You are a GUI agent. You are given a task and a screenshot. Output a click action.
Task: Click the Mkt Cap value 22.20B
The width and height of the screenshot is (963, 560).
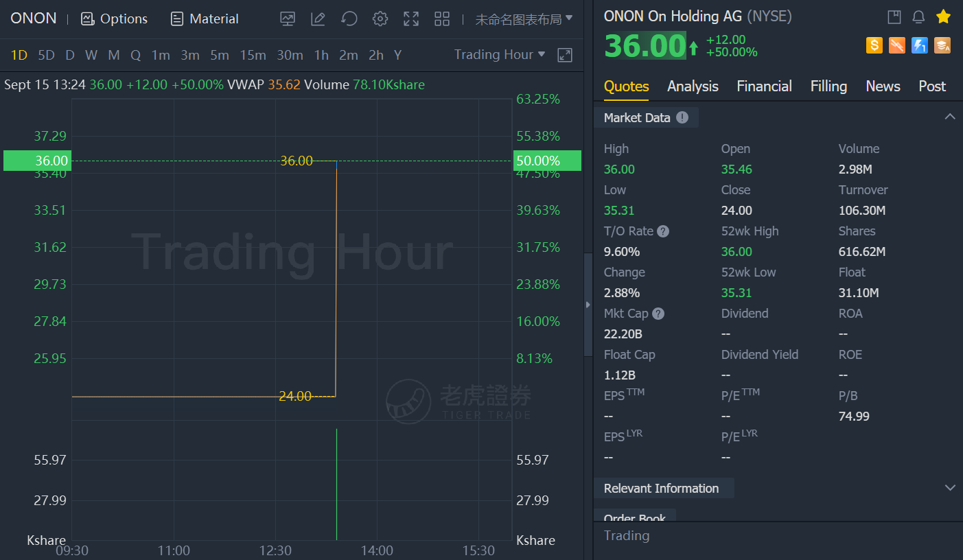coord(623,334)
